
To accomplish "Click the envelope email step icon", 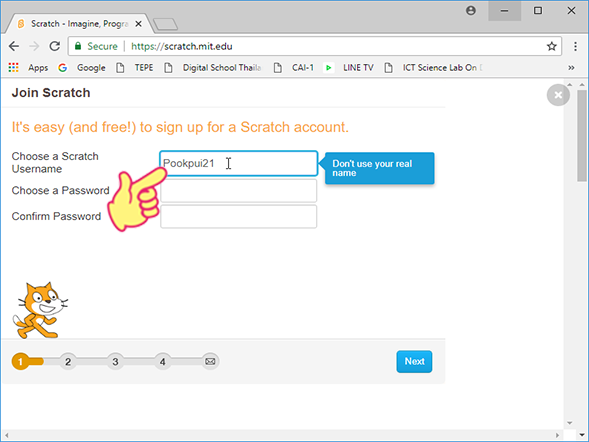I will pyautogui.click(x=210, y=361).
